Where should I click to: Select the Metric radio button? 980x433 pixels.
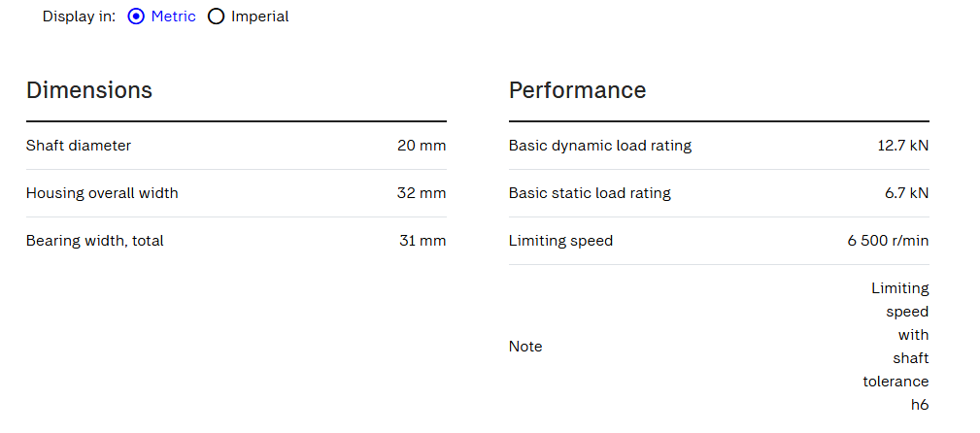click(136, 17)
